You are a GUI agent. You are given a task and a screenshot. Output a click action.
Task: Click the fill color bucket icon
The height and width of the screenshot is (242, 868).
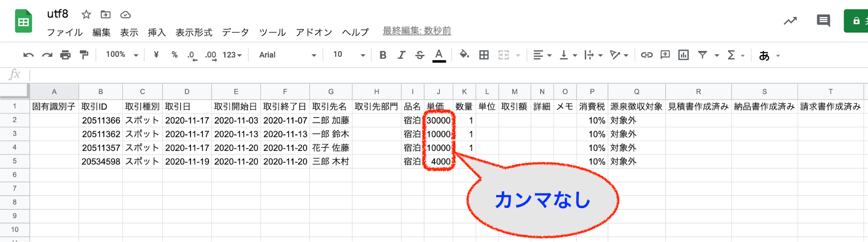464,55
